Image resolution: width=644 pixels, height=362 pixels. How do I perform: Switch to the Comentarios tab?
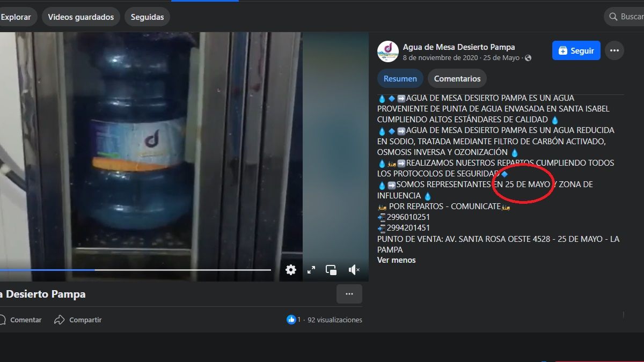point(457,78)
